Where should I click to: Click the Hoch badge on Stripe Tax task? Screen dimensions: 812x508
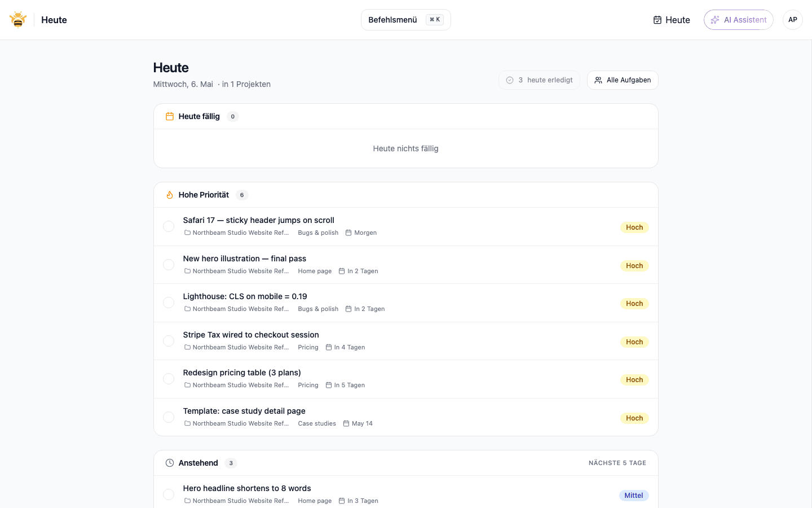tap(634, 342)
